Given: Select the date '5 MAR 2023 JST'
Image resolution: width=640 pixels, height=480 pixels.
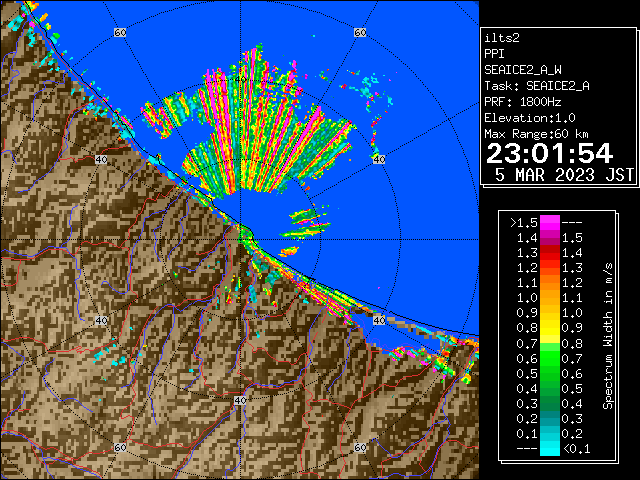Looking at the screenshot, I should point(564,175).
